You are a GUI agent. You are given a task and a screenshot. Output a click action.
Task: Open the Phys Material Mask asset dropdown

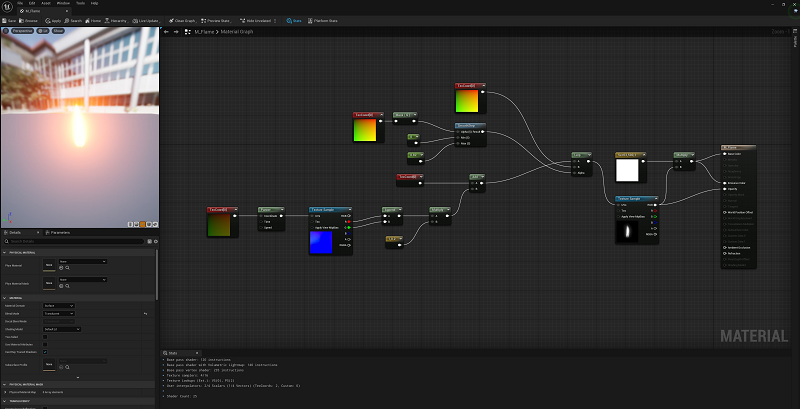click(83, 279)
